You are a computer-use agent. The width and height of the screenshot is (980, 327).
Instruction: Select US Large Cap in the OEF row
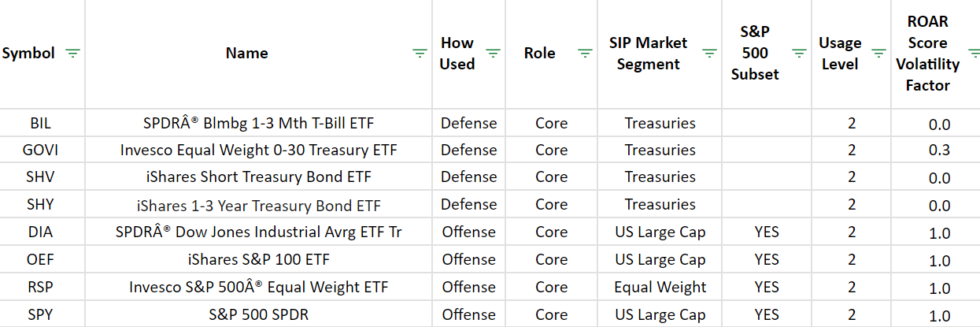pyautogui.click(x=660, y=259)
